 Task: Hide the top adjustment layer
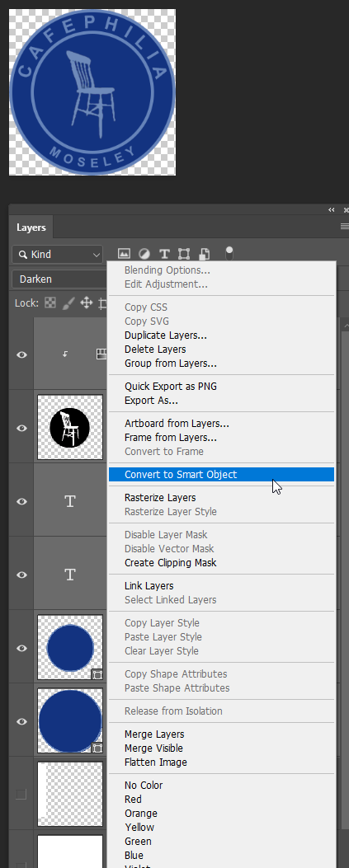tap(21, 354)
